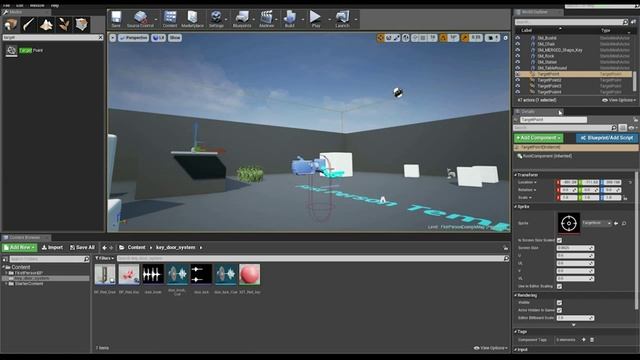Click the Blueprint/Add Script button
640x360 pixels.
pos(607,138)
